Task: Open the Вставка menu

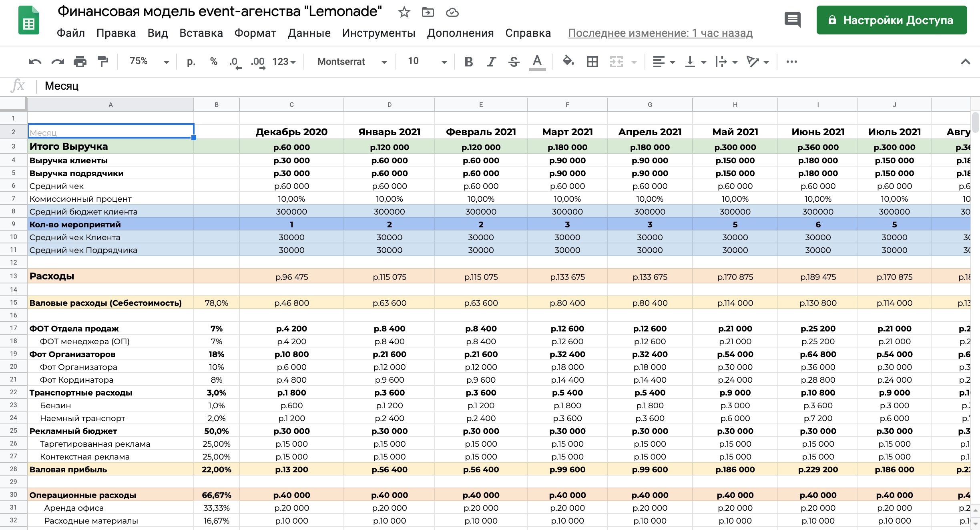Action: point(201,33)
